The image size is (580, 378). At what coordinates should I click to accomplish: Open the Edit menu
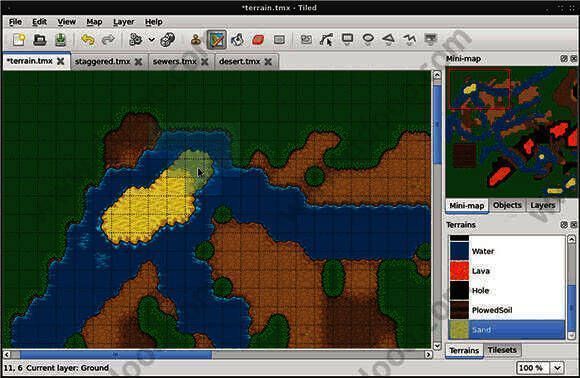(39, 22)
